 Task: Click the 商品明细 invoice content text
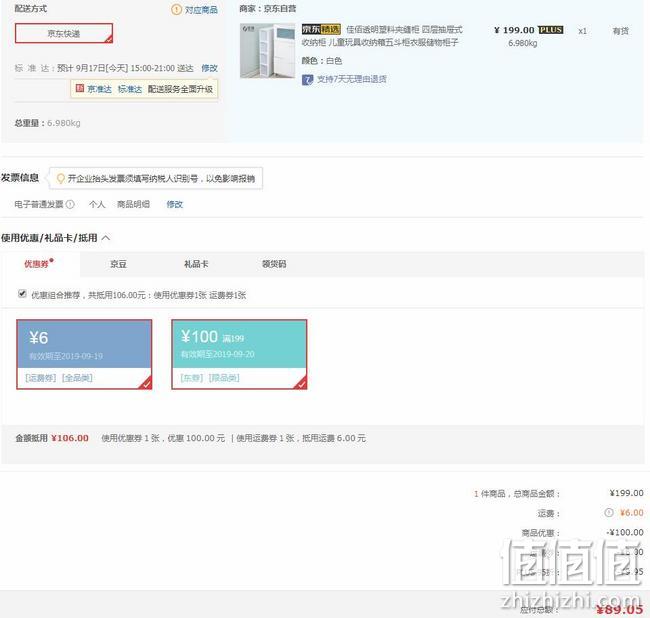133,204
